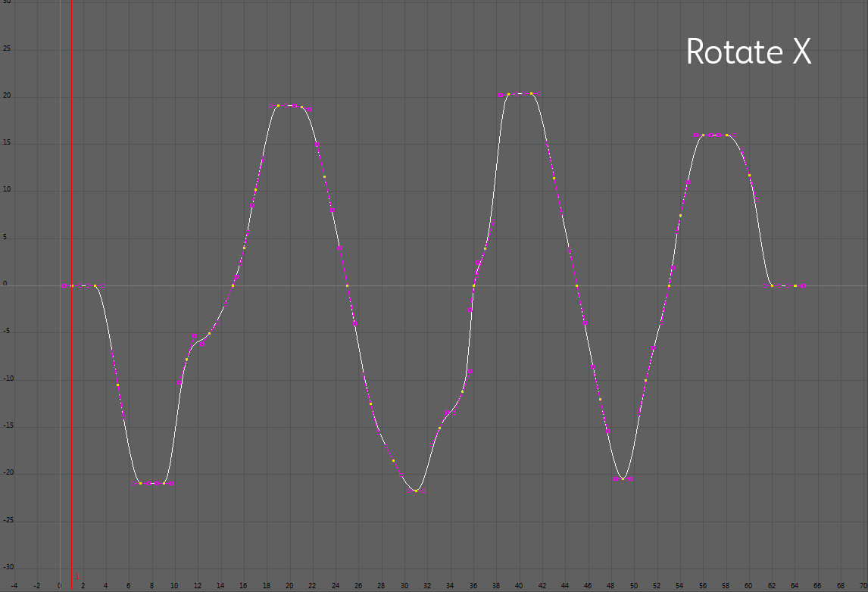This screenshot has height=592, width=868.
Task: Click the time axis label 66
Action: (817, 585)
